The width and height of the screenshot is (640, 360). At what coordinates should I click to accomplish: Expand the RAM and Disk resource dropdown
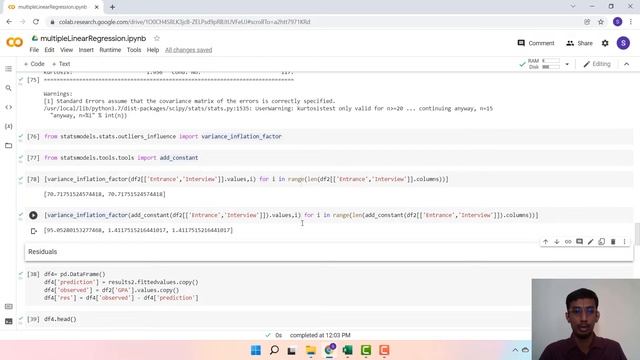(567, 64)
